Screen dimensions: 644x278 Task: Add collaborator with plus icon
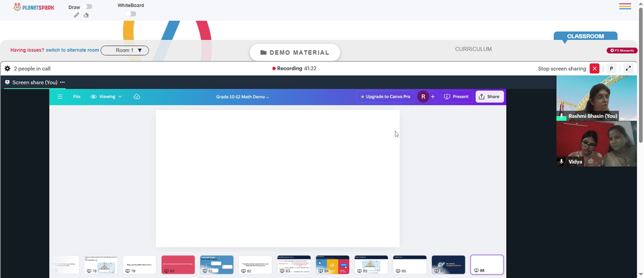tap(433, 97)
